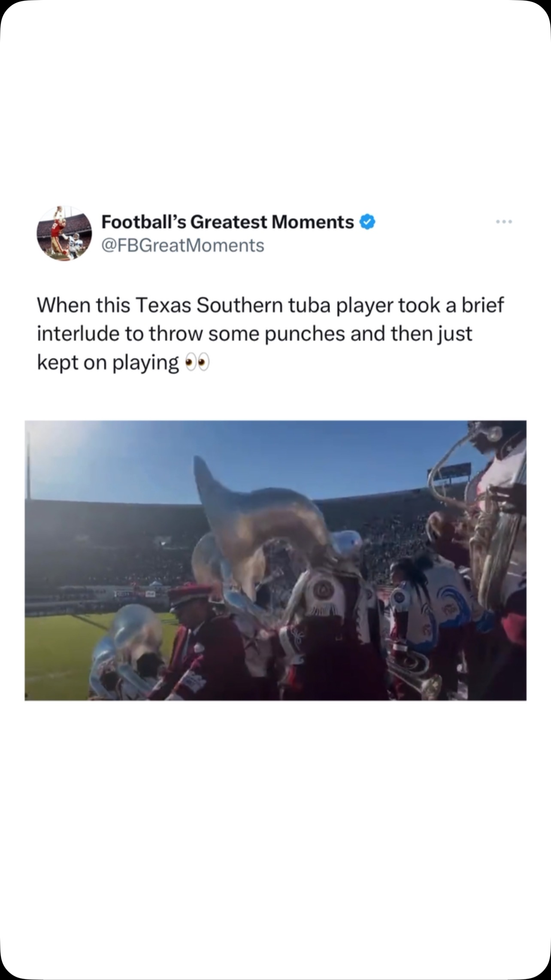Screen dimensions: 551x980
Task: Open the three-dot more options menu
Action: click(504, 222)
